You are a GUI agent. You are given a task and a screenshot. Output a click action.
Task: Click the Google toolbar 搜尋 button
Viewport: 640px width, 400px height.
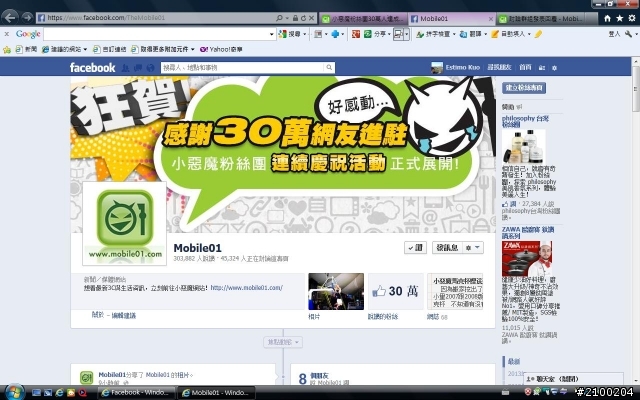tap(292, 34)
